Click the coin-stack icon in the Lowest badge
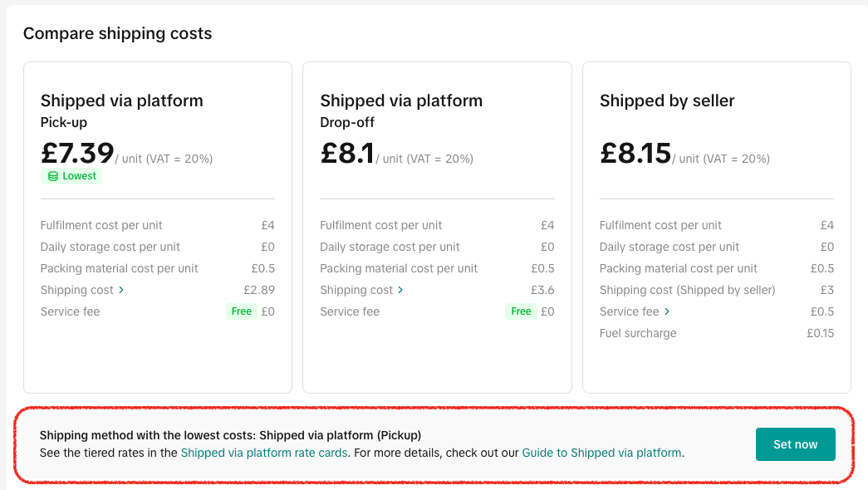 (53, 176)
